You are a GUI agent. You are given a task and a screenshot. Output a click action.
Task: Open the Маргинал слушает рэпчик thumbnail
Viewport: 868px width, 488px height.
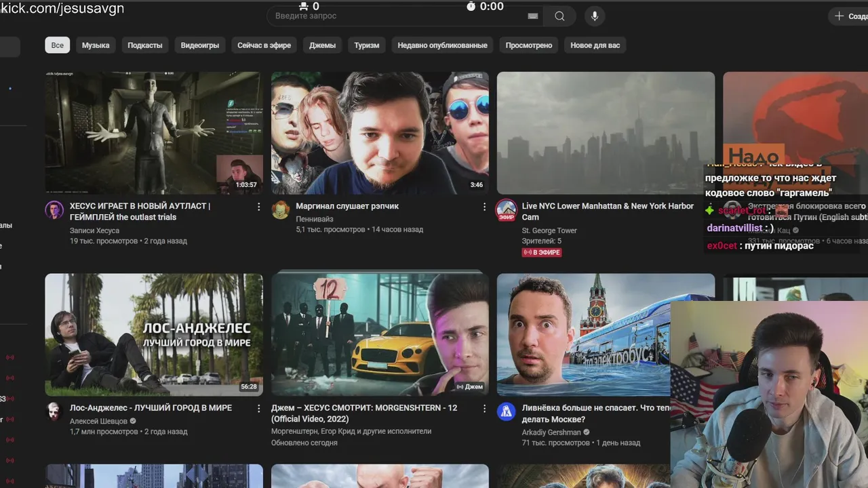tap(380, 133)
